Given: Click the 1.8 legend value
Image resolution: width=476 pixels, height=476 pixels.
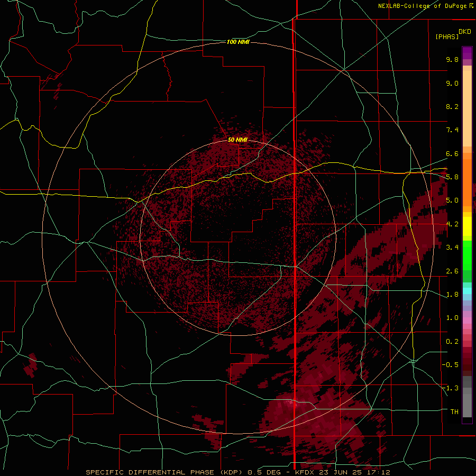Looking at the screenshot, I should coord(452,295).
